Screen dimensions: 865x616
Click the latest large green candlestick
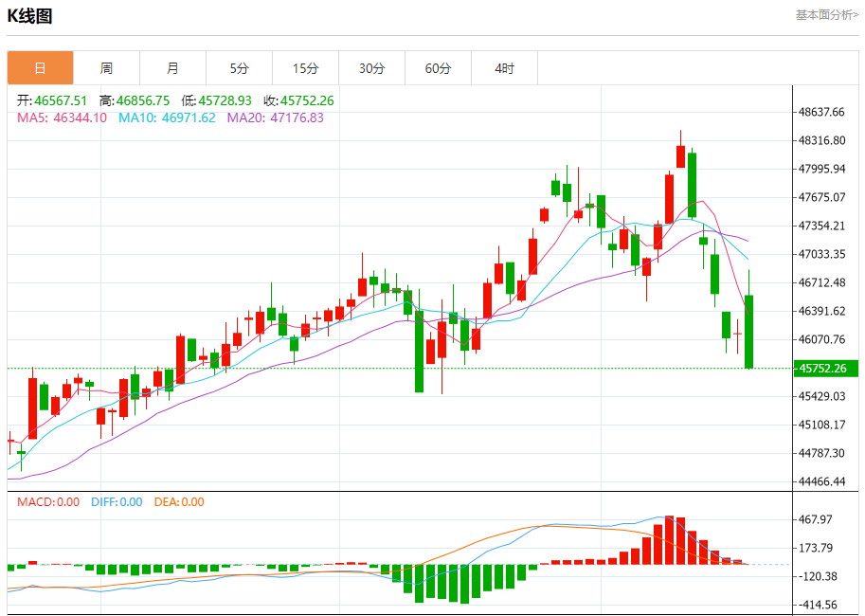748,332
